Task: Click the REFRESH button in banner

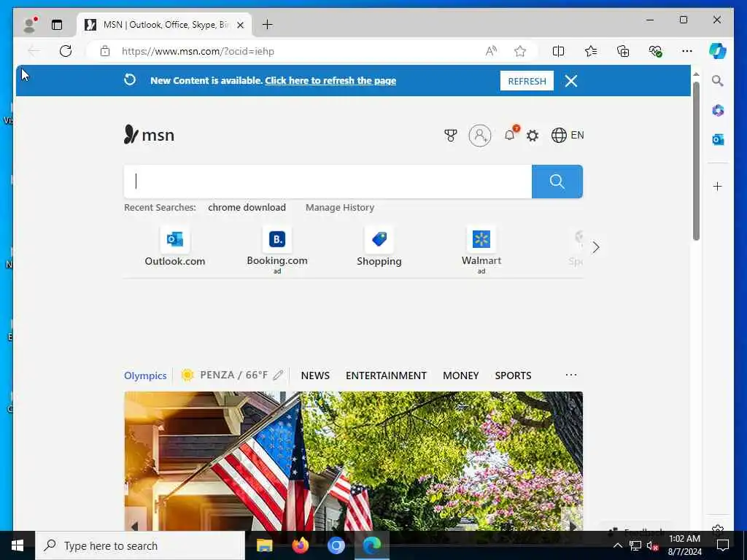Action: point(527,81)
